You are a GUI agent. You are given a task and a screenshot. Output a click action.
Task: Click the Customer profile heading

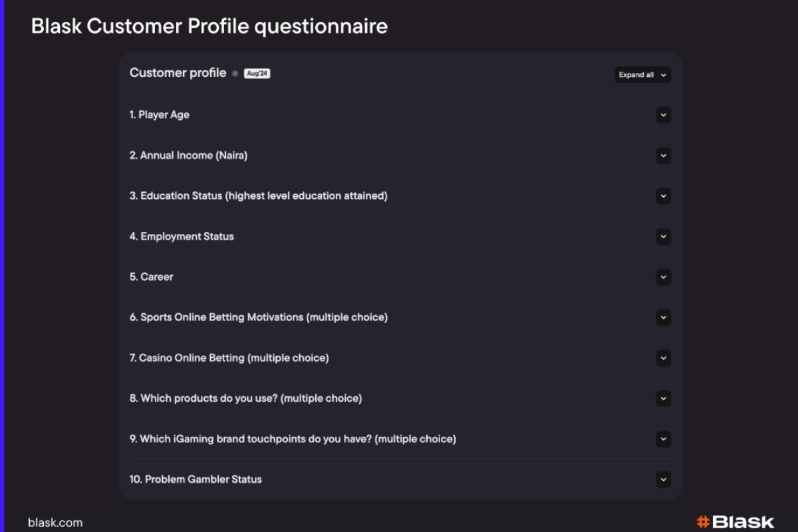(x=178, y=73)
